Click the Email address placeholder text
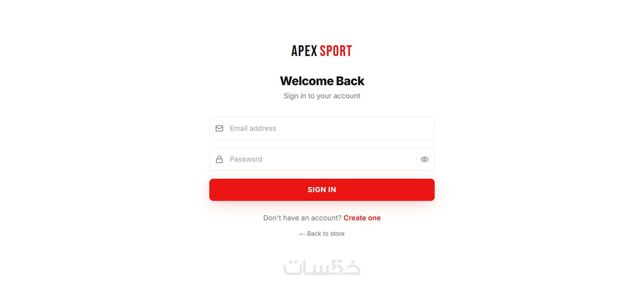Viewport: 644px width, 281px height. coord(253,128)
